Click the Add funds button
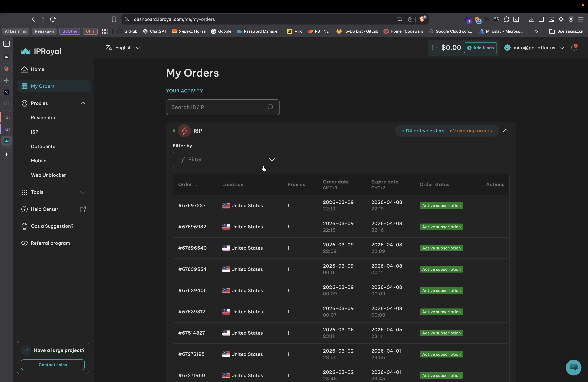Viewport: 588px width, 382px height. pos(480,48)
